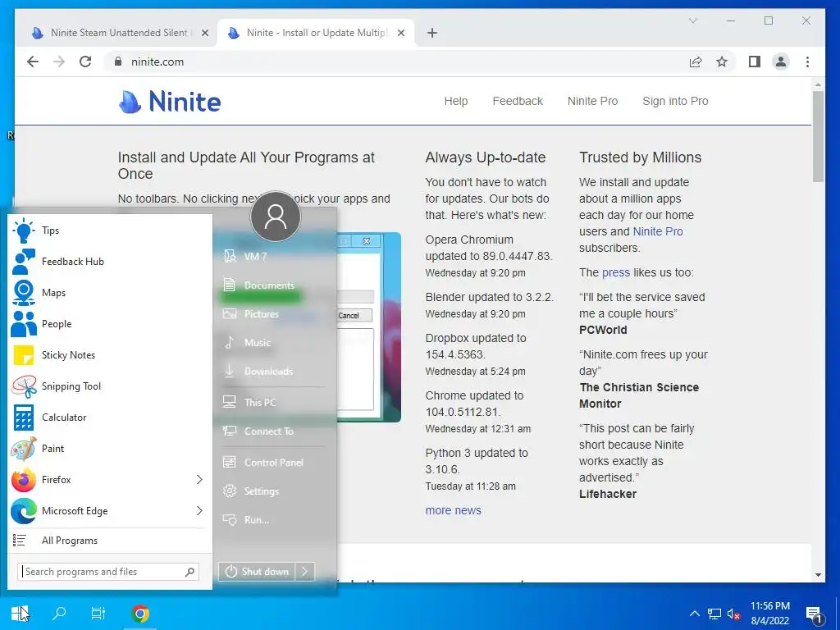Open the press link

tap(616, 272)
